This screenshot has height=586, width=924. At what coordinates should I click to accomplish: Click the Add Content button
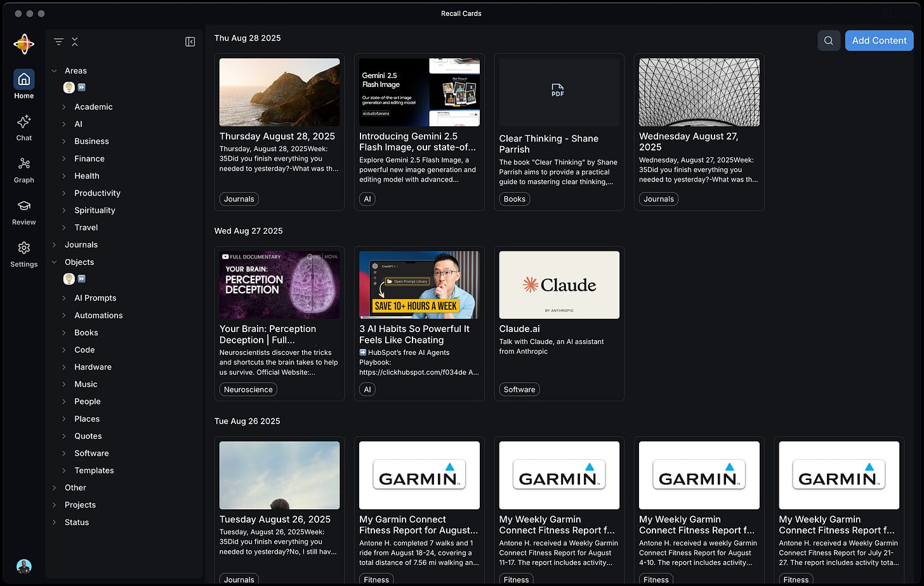pyautogui.click(x=879, y=41)
